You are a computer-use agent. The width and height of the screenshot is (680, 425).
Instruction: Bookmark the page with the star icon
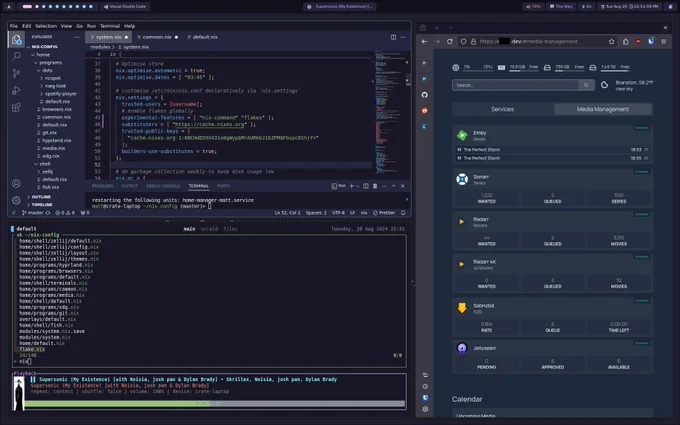click(x=611, y=42)
